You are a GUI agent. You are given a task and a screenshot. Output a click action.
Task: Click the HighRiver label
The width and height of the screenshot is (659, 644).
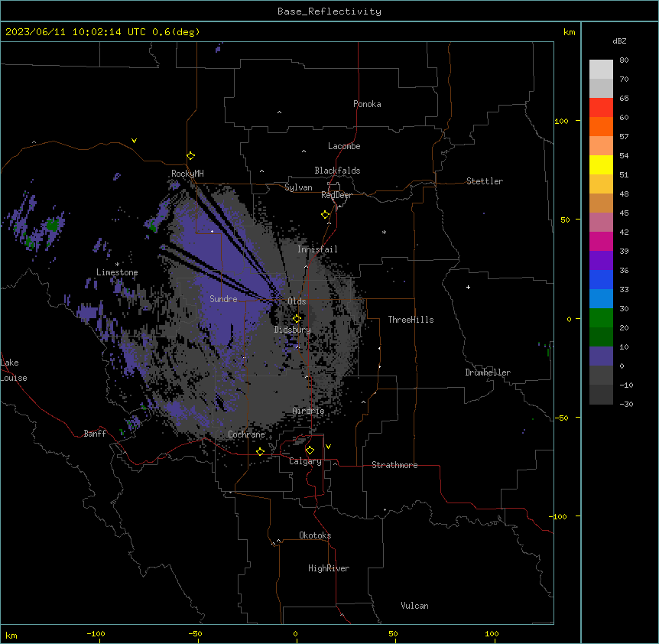[x=329, y=568]
